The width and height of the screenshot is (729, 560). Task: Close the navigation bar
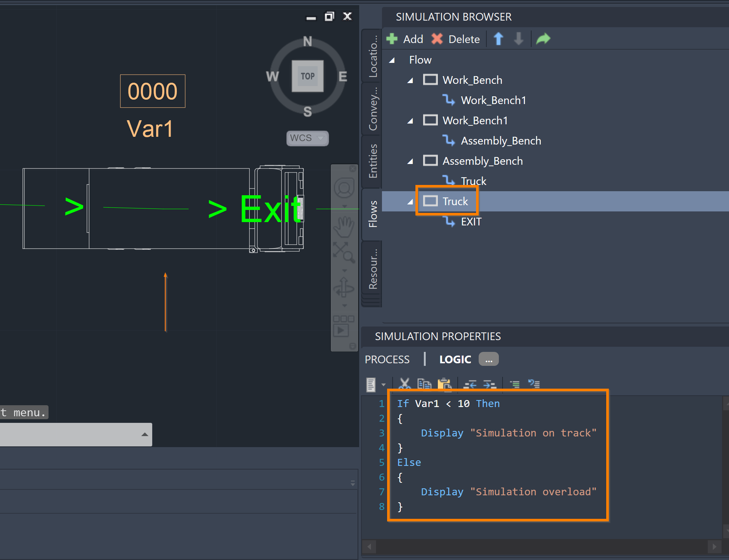point(353,169)
